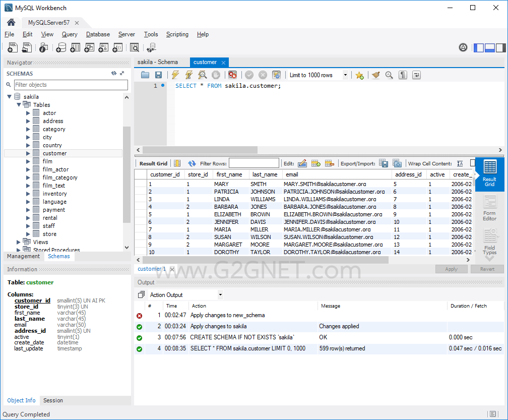Collapse the Tables folder
Viewport: 508px width, 420px height.
click(x=19, y=105)
